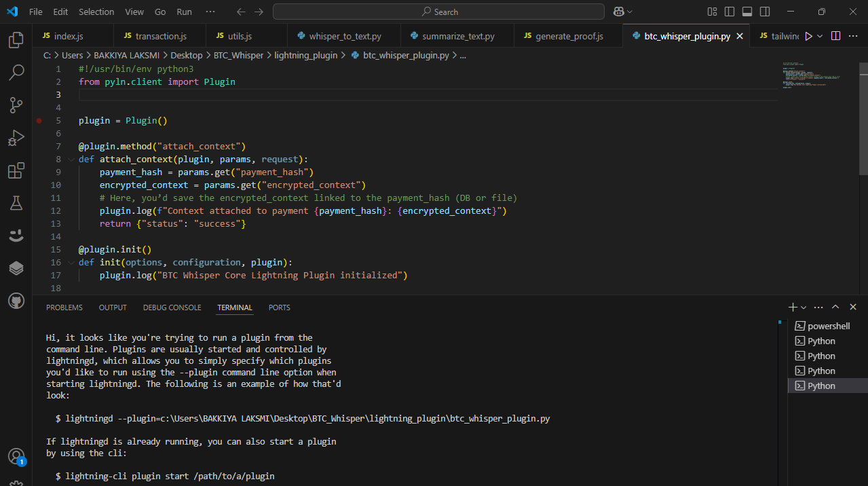Click the VS Code logo in title bar
The width and height of the screenshot is (868, 486).
(12, 12)
